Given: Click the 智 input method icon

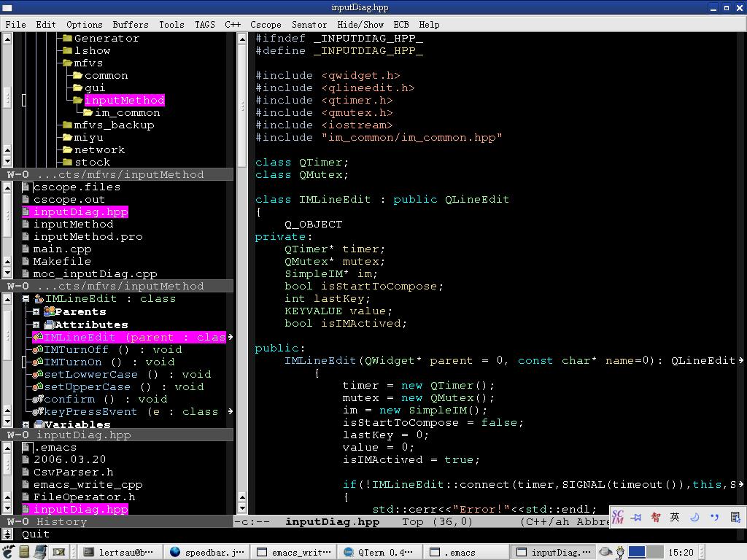Looking at the screenshot, I should pos(656,517).
